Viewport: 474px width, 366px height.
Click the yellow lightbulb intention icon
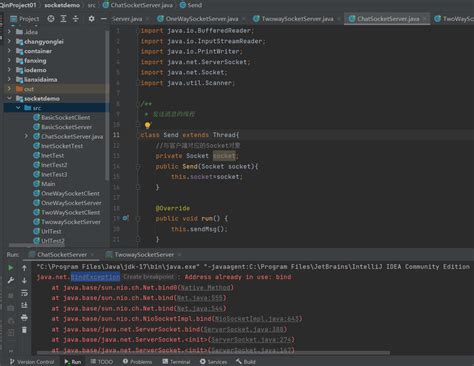tap(147, 125)
